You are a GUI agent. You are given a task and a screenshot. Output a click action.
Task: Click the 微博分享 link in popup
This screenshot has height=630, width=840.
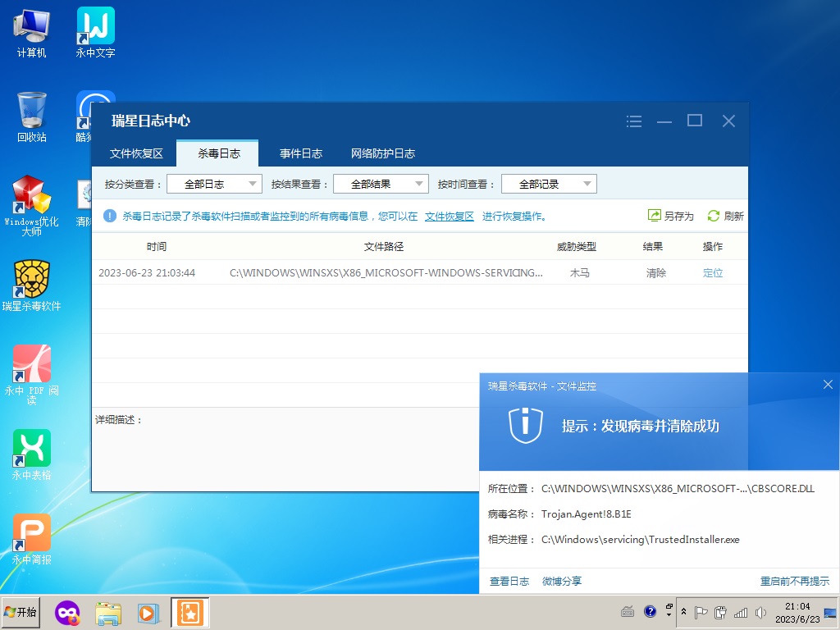coord(561,581)
